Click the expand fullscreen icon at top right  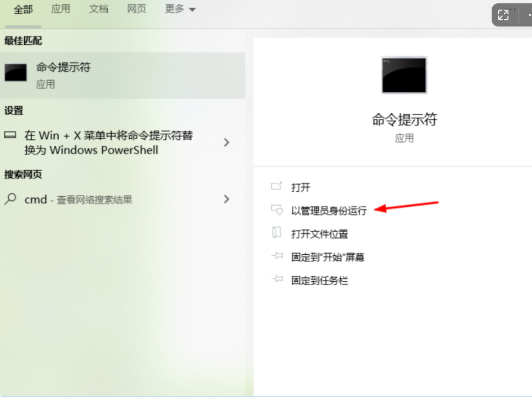pos(503,14)
